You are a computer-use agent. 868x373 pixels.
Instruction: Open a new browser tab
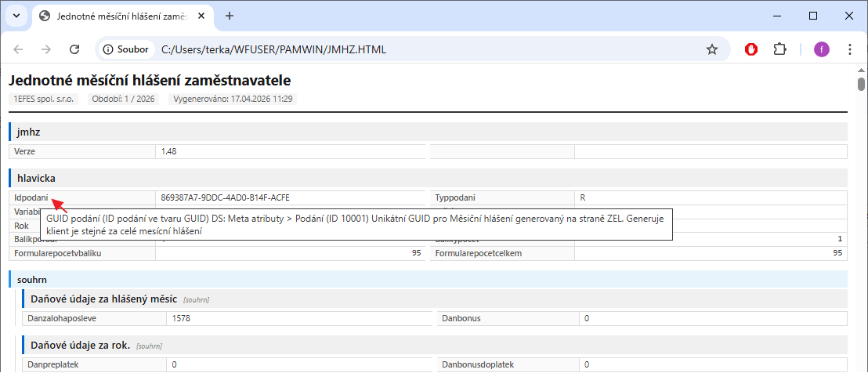tap(230, 16)
